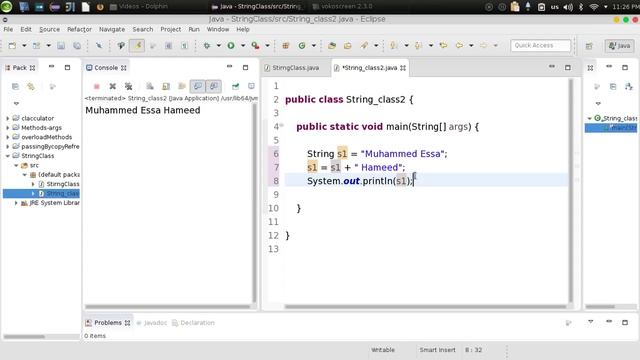Viewport: 640px width, 360px height.
Task: Click the New wizard toolbar icon
Action: [12, 46]
